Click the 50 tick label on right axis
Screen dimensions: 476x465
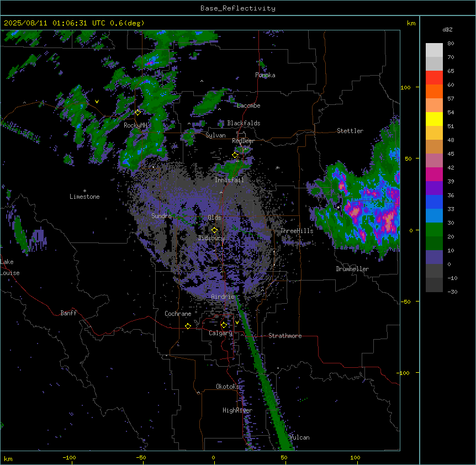408,158
